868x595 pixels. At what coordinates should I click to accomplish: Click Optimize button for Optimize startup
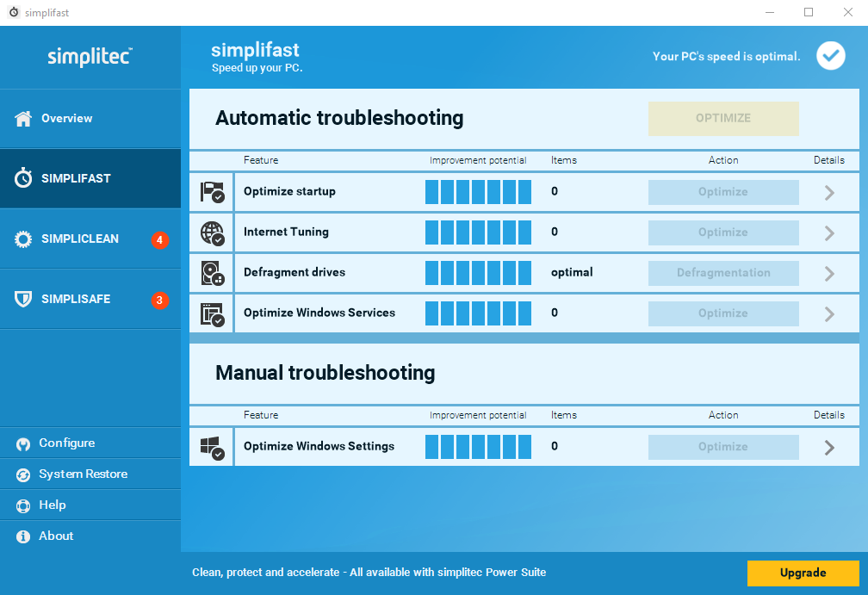click(723, 192)
